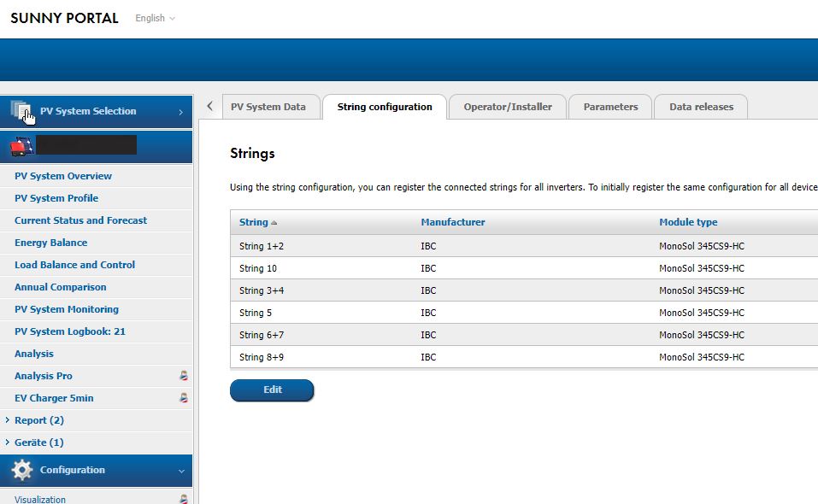Click the sort arrow on String column
The width and height of the screenshot is (818, 504).
pos(274,223)
